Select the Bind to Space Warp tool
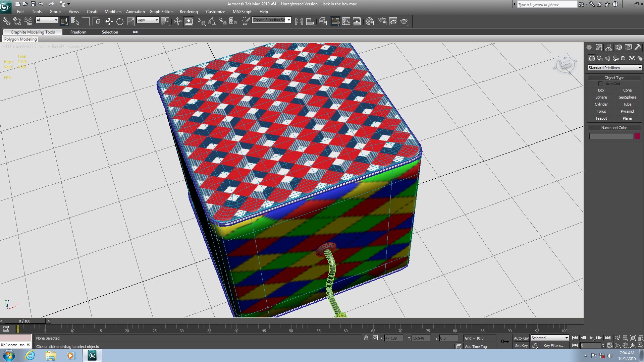 point(28,21)
